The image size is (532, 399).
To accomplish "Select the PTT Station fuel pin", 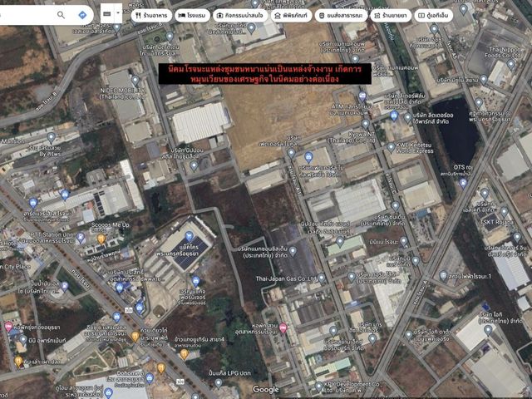I will pyautogui.click(x=81, y=237).
